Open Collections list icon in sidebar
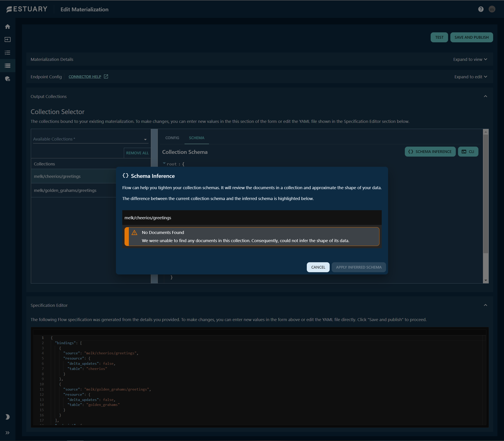The width and height of the screenshot is (504, 441). [x=8, y=53]
